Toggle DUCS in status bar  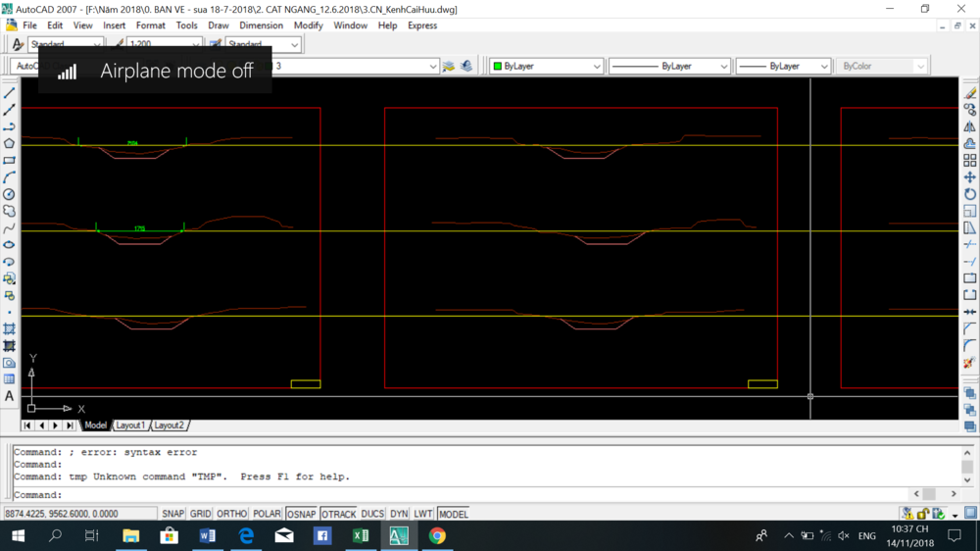(x=372, y=514)
